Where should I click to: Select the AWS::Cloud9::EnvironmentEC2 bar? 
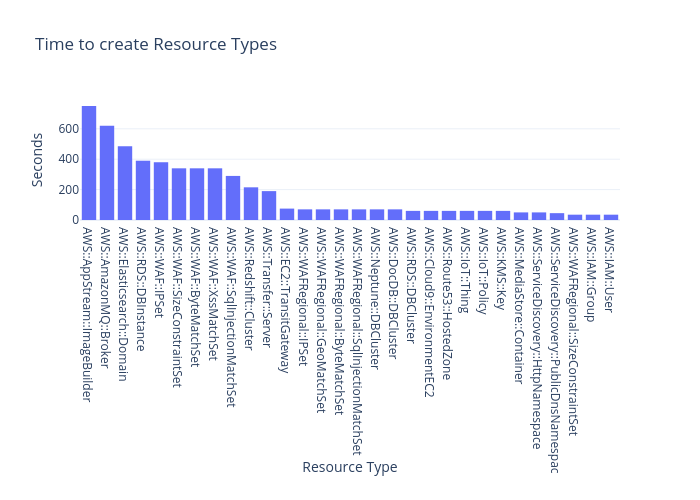click(431, 216)
